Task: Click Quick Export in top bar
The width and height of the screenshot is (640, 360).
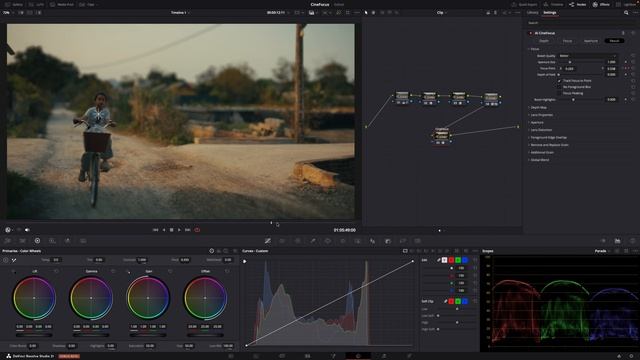Action: pyautogui.click(x=524, y=4)
